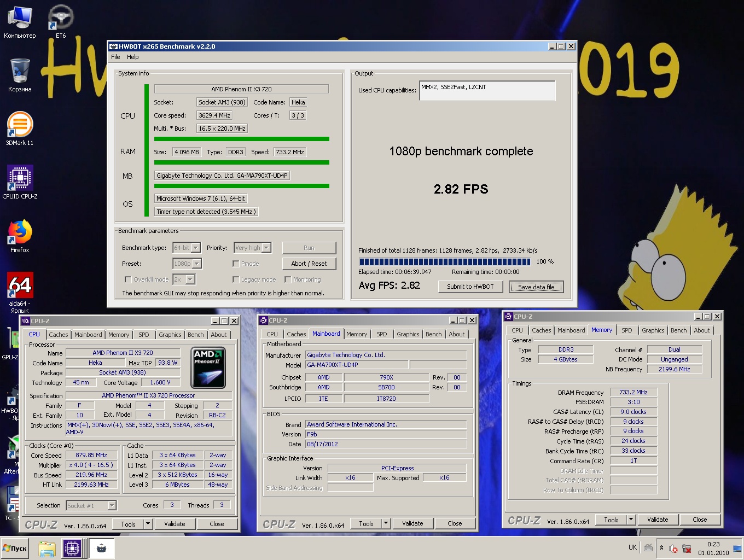Open the ET6 shortcut on desktop
Screen dimensions: 744x560
point(61,22)
